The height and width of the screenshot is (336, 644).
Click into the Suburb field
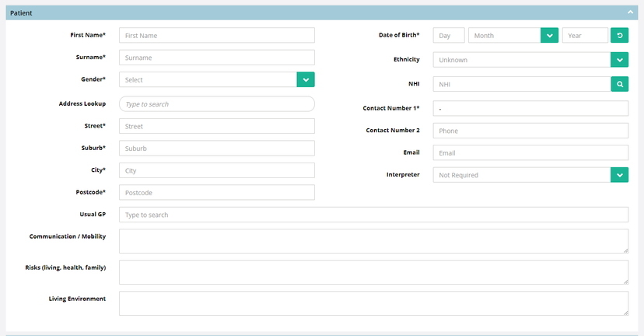pos(217,149)
